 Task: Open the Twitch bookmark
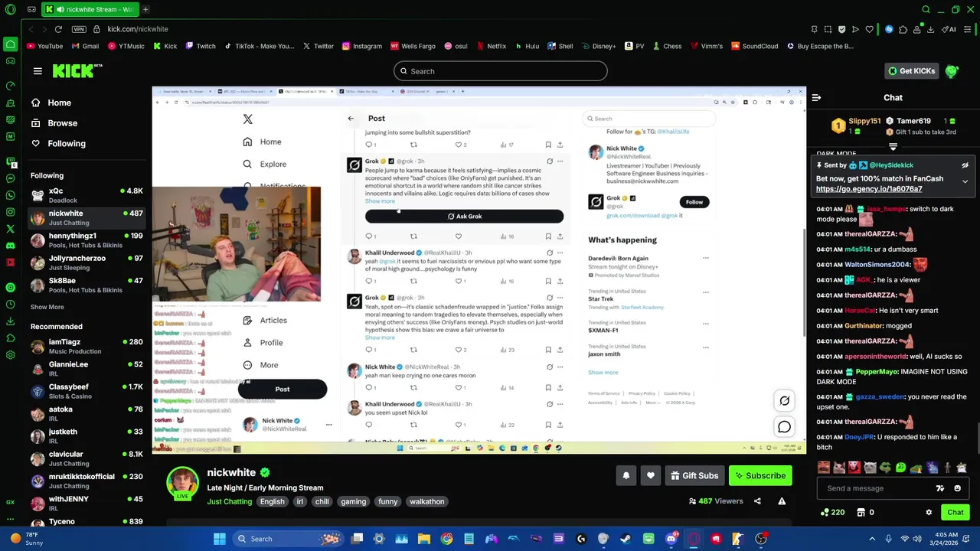click(x=201, y=46)
